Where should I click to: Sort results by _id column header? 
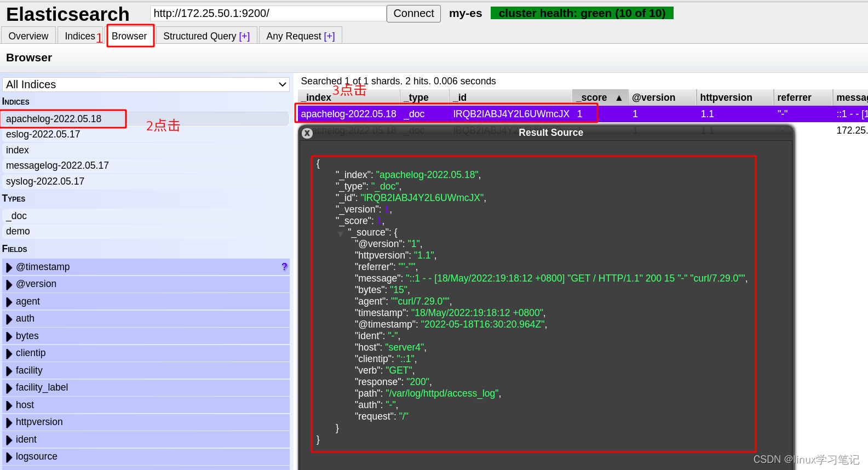(x=510, y=98)
